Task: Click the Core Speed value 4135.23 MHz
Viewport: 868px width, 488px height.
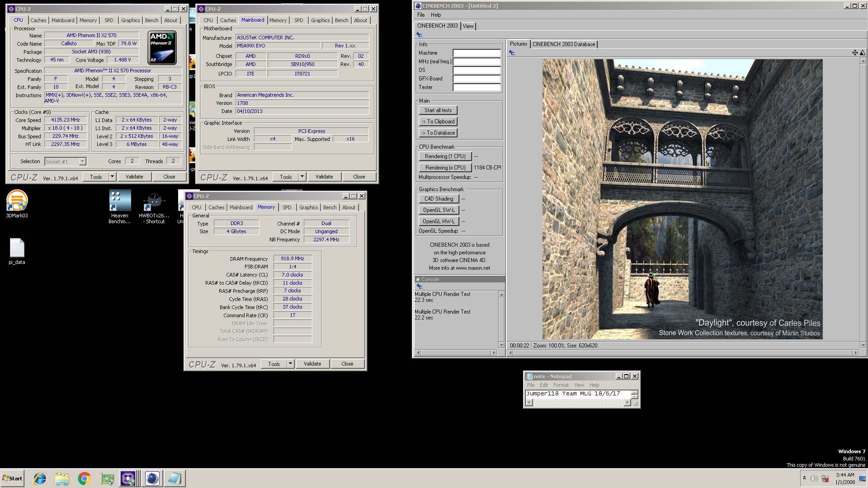Action: click(66, 120)
